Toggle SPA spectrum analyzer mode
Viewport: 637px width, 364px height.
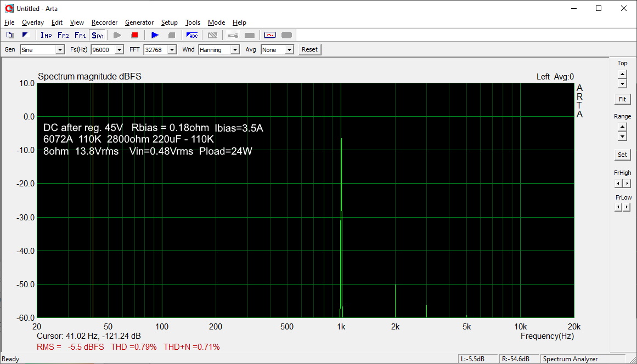tap(97, 35)
